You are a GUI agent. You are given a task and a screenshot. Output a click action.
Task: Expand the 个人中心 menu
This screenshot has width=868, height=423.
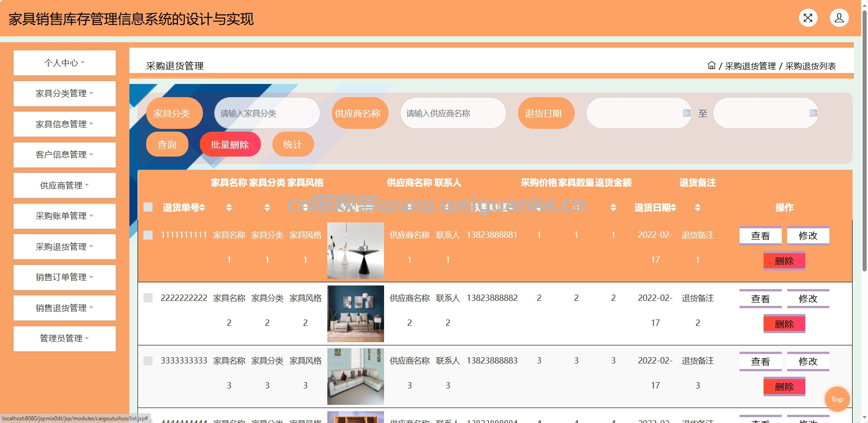pos(64,63)
